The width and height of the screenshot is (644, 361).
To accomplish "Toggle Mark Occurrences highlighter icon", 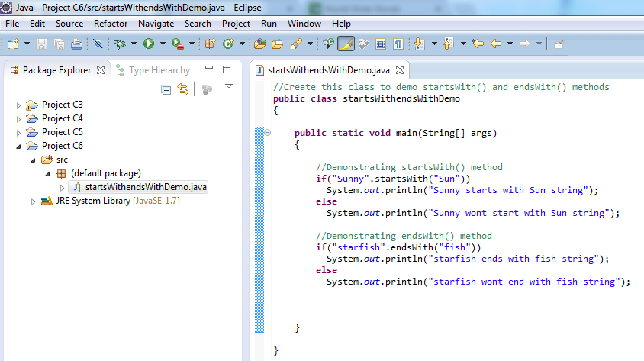I will click(x=346, y=44).
